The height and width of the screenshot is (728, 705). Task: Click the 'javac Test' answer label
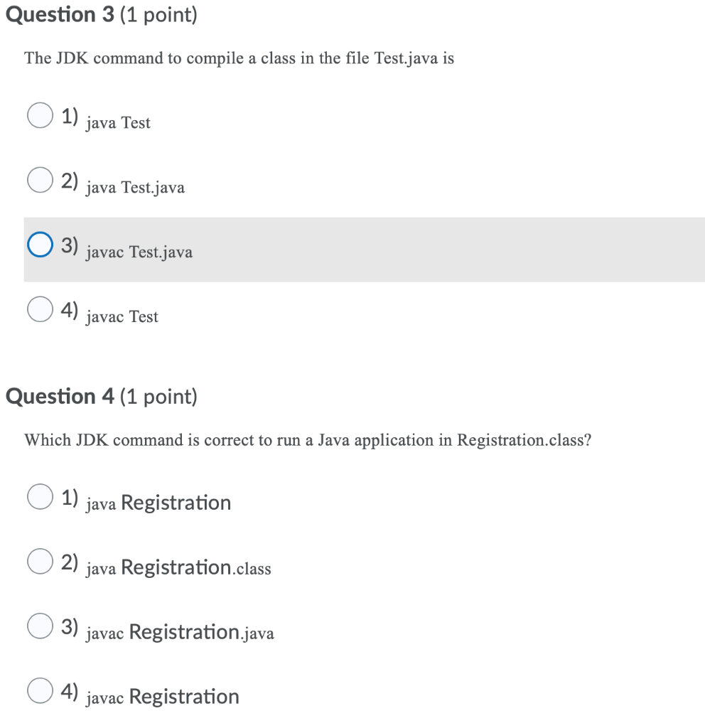[122, 316]
